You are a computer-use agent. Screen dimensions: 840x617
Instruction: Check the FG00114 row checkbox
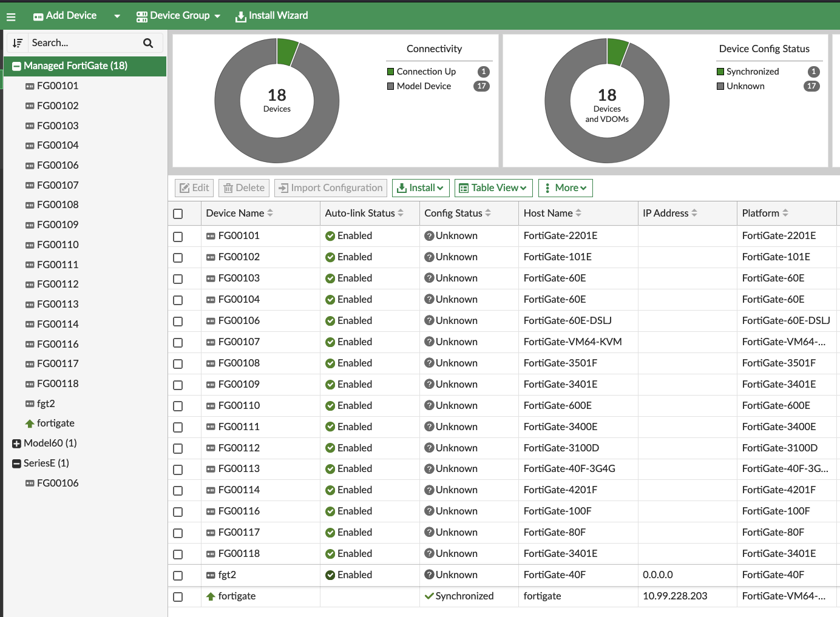(178, 491)
